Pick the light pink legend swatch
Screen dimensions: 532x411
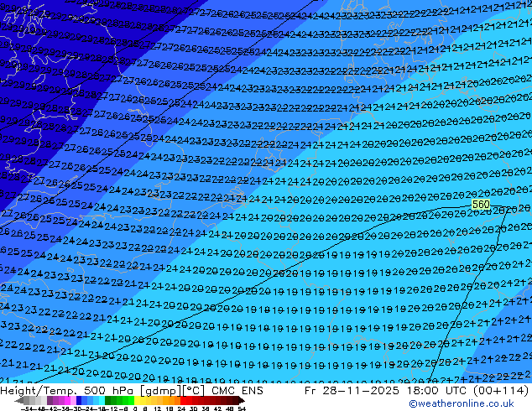[73, 400]
